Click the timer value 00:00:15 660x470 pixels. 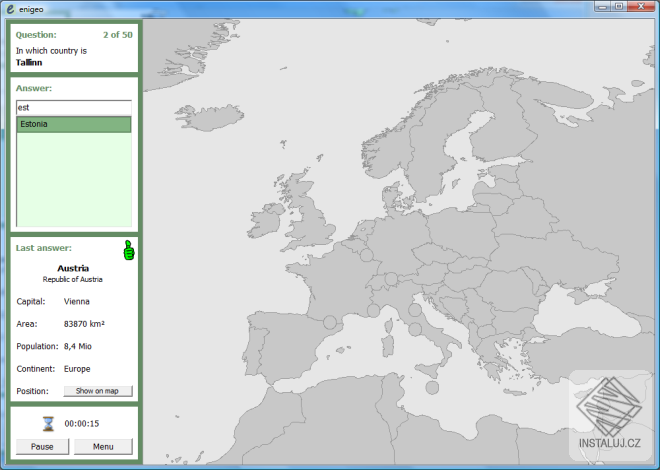click(82, 424)
